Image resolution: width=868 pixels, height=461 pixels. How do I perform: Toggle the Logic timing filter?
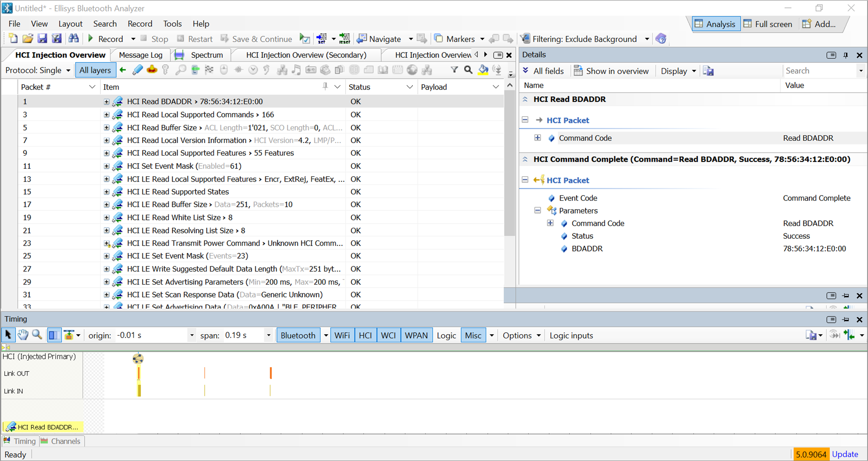446,335
